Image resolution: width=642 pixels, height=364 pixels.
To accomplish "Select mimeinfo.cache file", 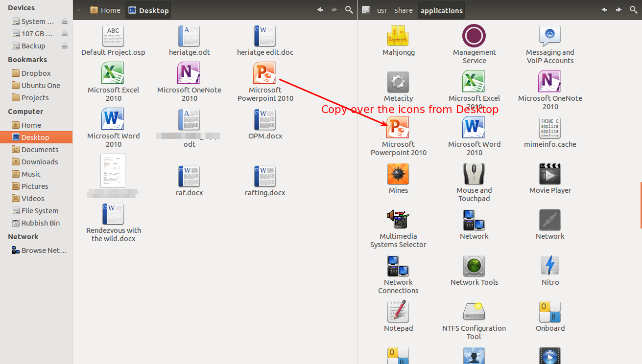I will pos(550,128).
